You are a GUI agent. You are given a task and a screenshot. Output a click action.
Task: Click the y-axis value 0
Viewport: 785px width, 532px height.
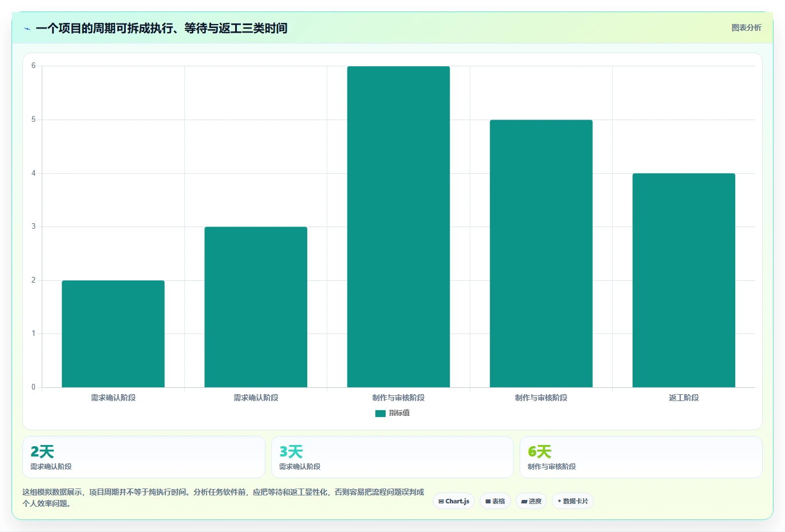[x=33, y=387]
